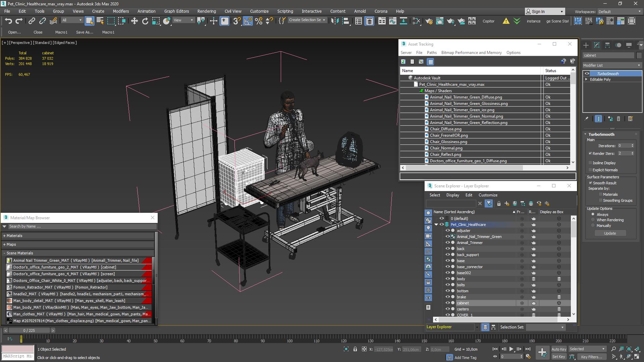Open the Workspaces Default dropdown
Screen dimensions: 644x362
pos(620,11)
